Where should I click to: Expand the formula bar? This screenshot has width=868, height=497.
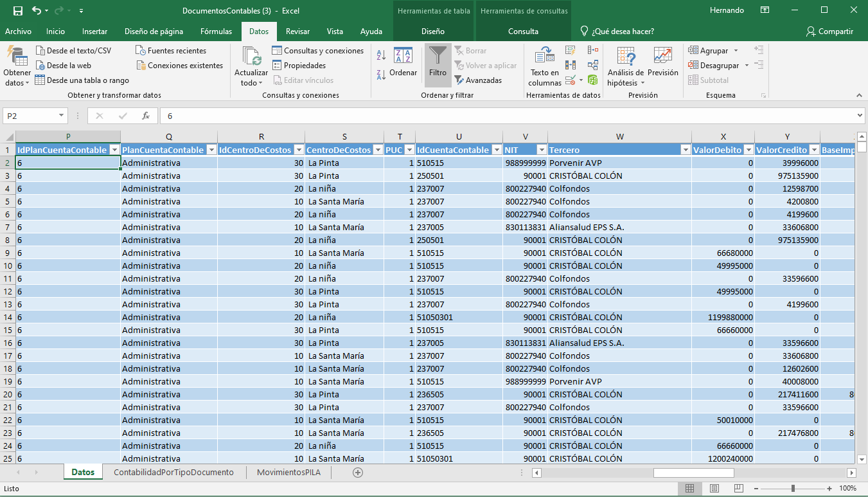[x=860, y=116]
